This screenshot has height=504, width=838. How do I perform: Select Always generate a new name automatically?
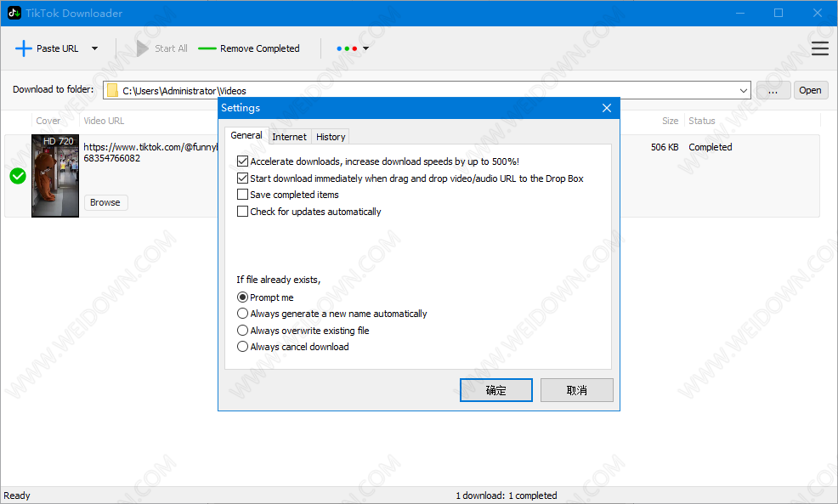[x=242, y=314]
